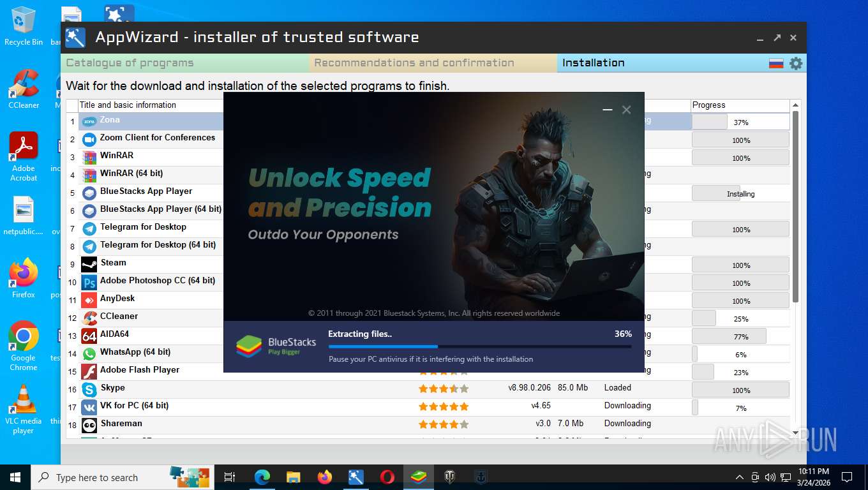The height and width of the screenshot is (490, 868).
Task: Click the AnyDesk program icon
Action: click(x=89, y=300)
